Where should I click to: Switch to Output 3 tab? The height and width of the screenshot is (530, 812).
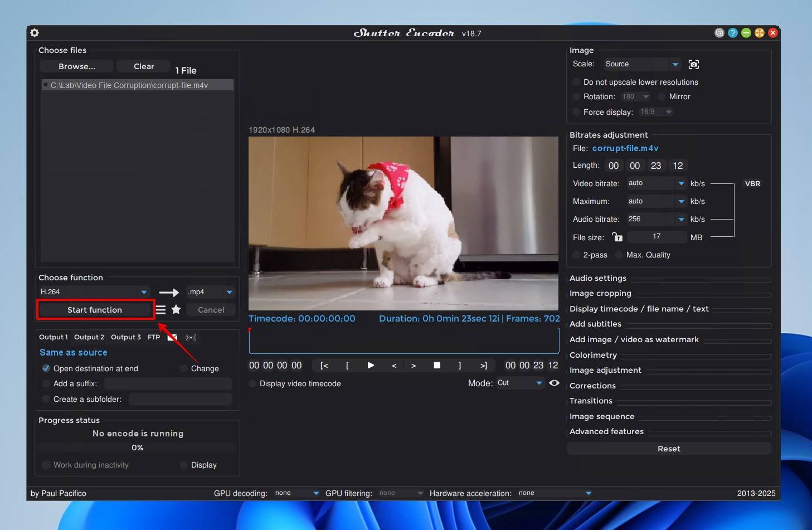126,337
